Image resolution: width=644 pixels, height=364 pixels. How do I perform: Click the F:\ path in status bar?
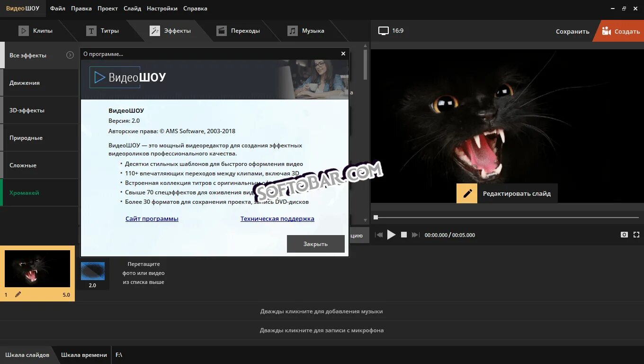click(x=119, y=355)
